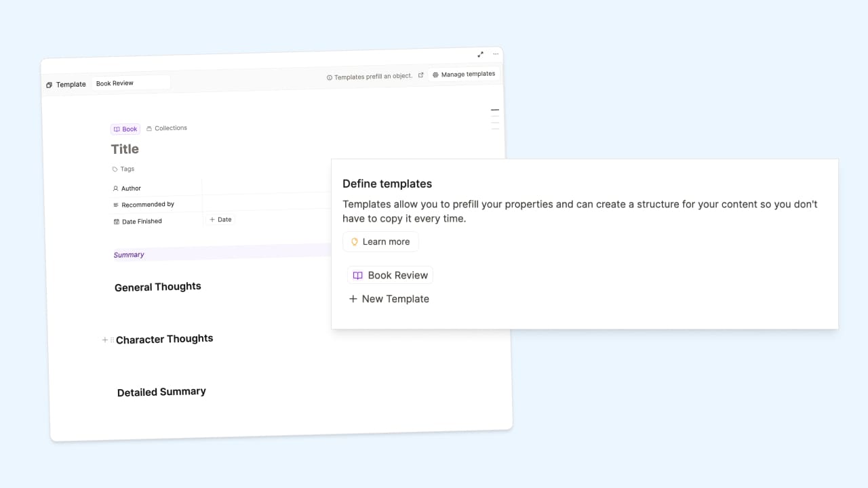Click the person icon beside Author
Screen dimensions: 868x488
[x=116, y=188]
